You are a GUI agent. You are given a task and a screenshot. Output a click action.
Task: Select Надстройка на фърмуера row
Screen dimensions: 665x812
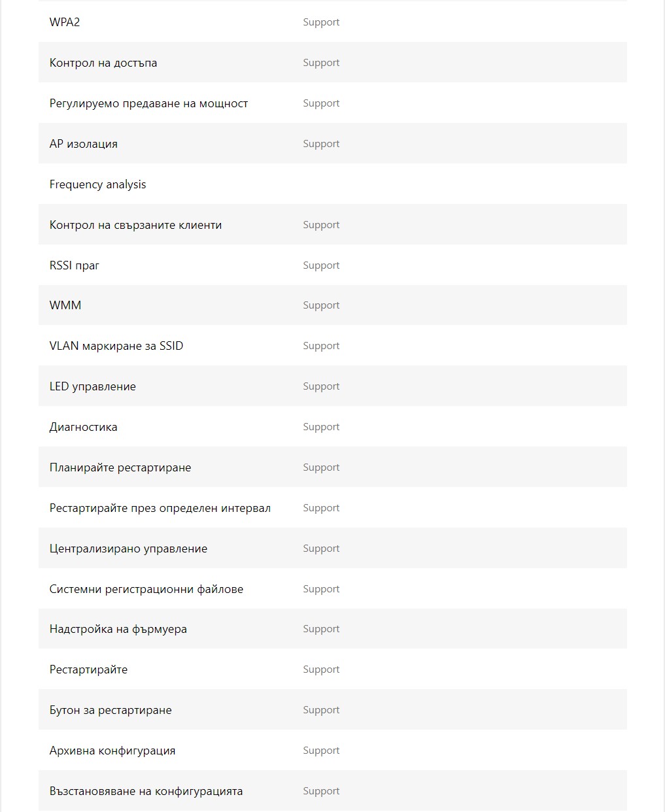click(332, 629)
